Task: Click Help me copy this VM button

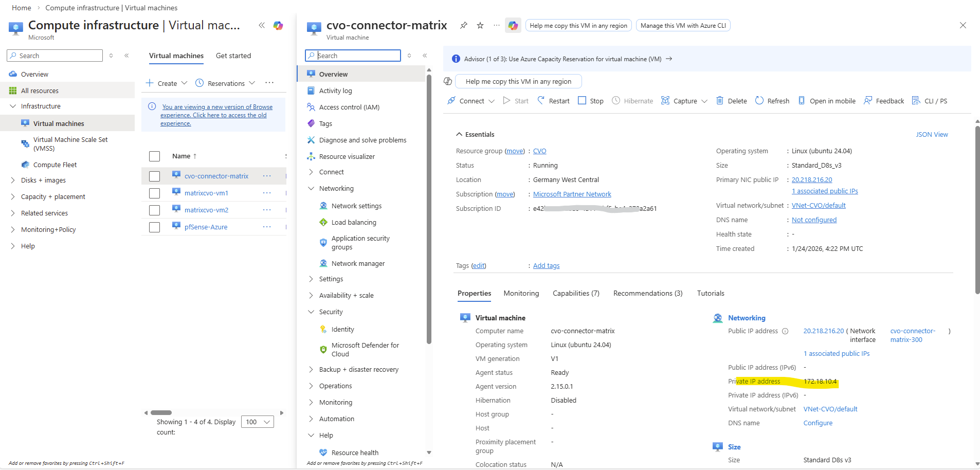Action: tap(518, 82)
